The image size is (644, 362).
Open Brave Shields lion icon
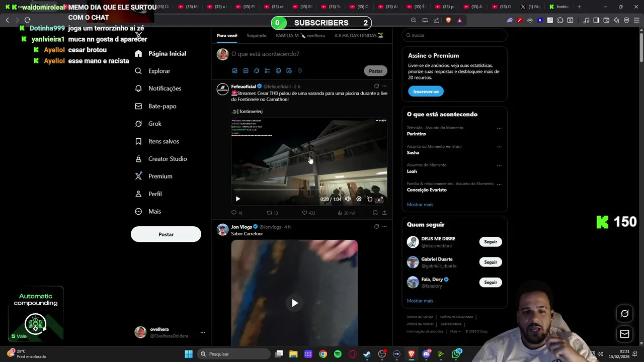point(448,20)
